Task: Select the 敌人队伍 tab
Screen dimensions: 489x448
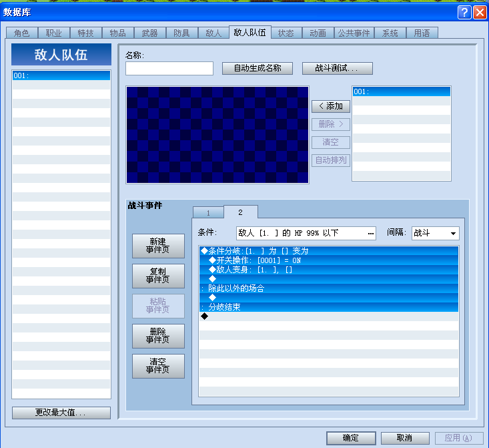Action: [x=250, y=32]
